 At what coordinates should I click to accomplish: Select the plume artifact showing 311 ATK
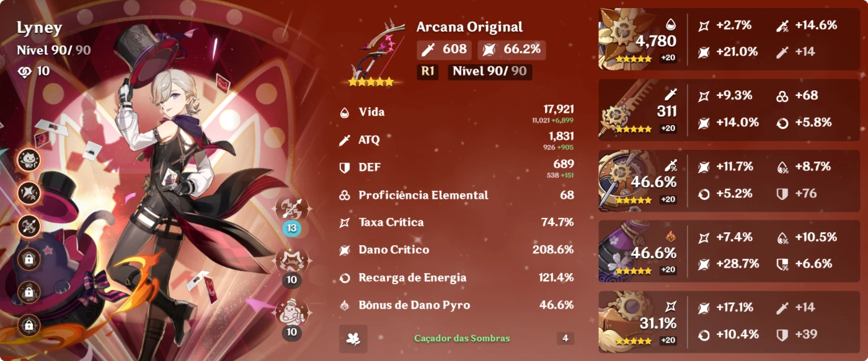click(x=625, y=110)
